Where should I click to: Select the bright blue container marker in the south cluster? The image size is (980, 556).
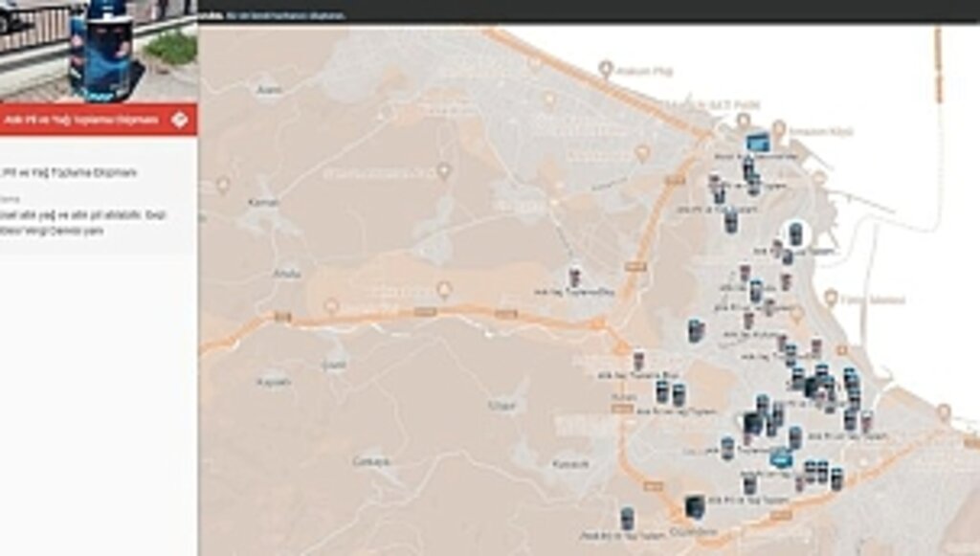pos(781,458)
